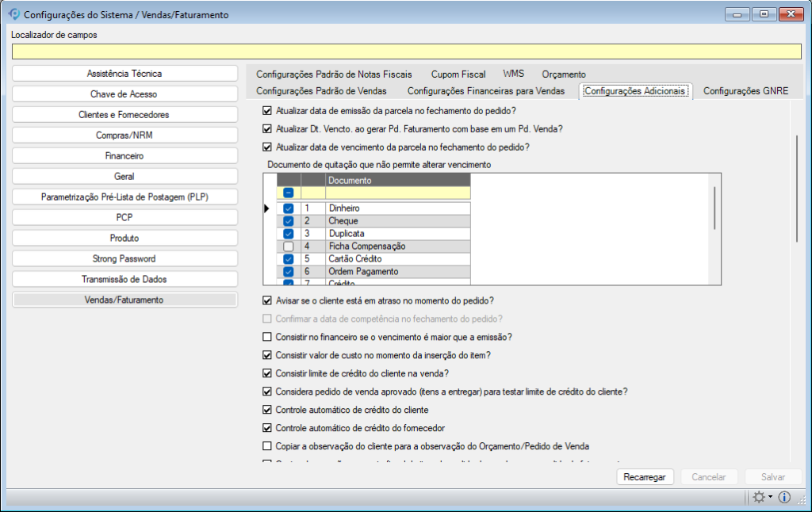The width and height of the screenshot is (812, 512).
Task: Open the Financeiro settings category
Action: point(124,156)
